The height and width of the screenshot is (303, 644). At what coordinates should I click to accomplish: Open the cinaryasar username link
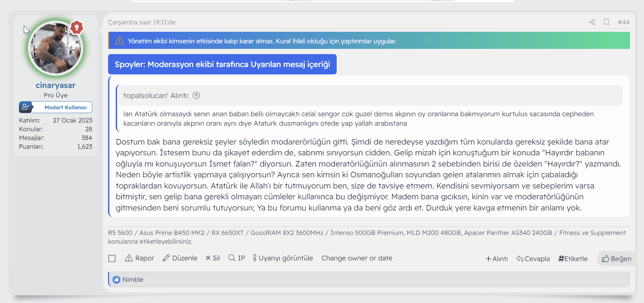pyautogui.click(x=56, y=86)
